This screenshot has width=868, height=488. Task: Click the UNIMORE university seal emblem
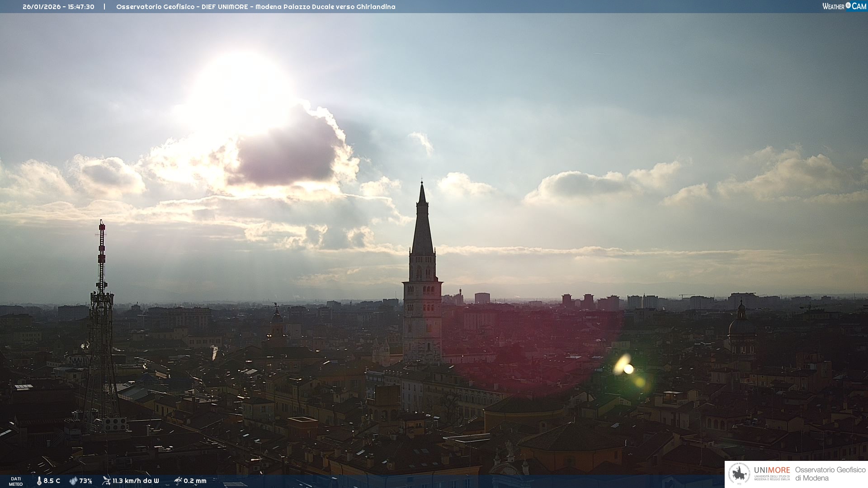tap(740, 474)
